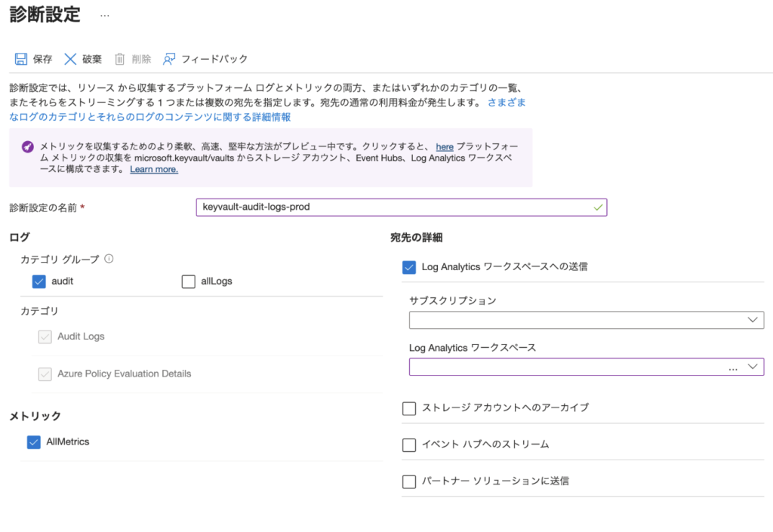Check イベント ハブへのストリーム option
Image resolution: width=773 pixels, height=532 pixels.
click(409, 444)
